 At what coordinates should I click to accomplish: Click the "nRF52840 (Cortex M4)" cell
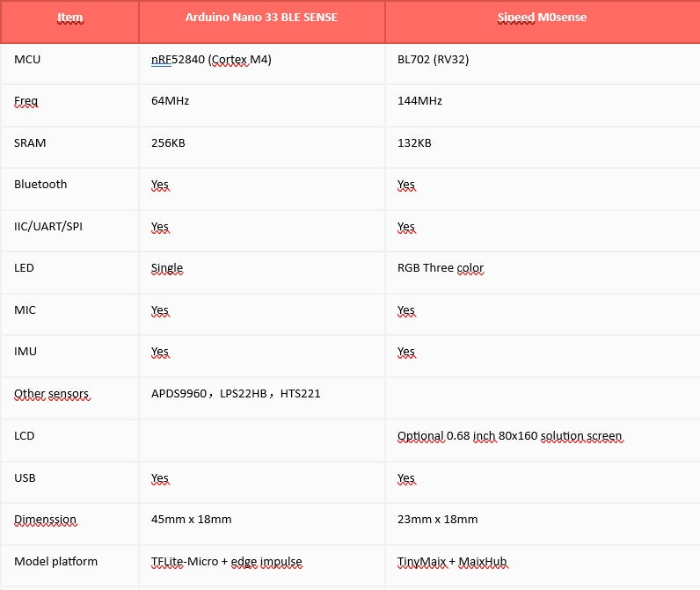point(211,60)
